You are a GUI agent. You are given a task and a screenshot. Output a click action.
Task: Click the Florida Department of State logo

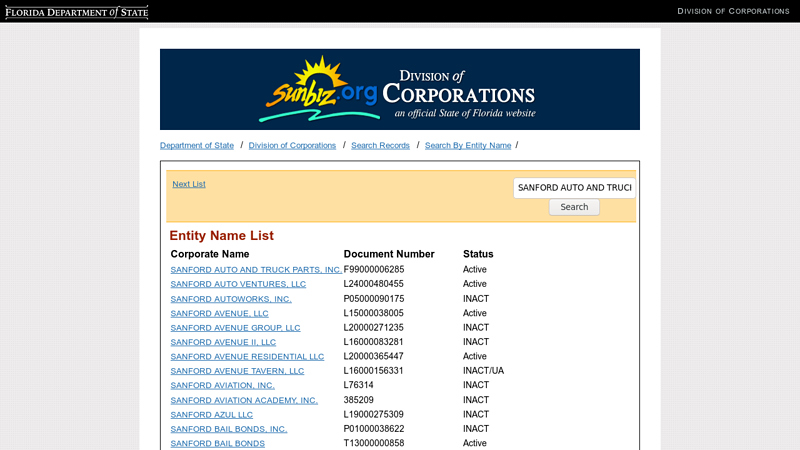[x=77, y=12]
